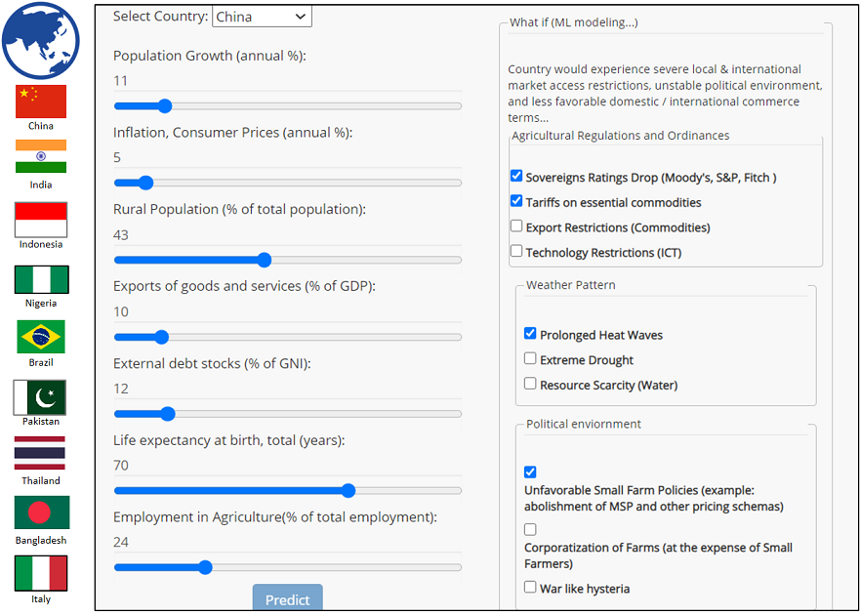The image size is (860, 616).
Task: Disable Prolonged Heat Waves checkbox
Action: 530,334
